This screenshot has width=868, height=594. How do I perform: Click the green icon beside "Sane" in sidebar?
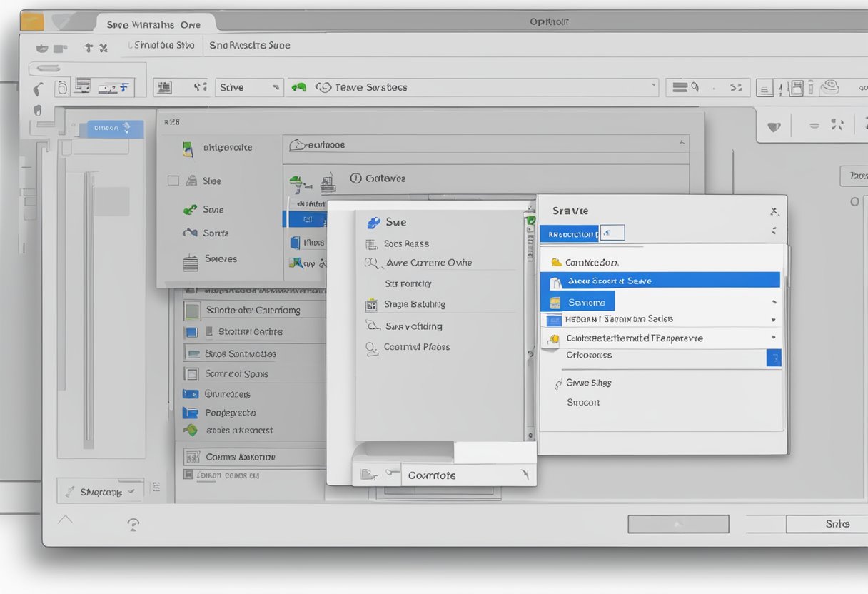[190, 210]
